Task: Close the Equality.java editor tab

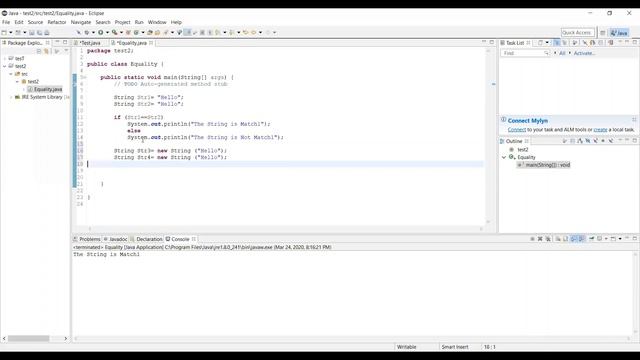Action: pos(151,43)
